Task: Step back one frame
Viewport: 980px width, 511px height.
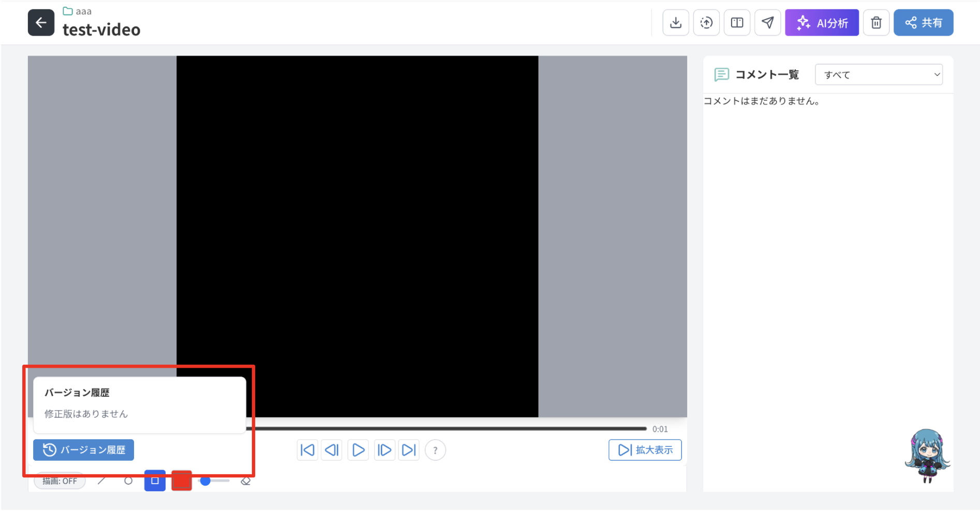Action: click(x=332, y=450)
